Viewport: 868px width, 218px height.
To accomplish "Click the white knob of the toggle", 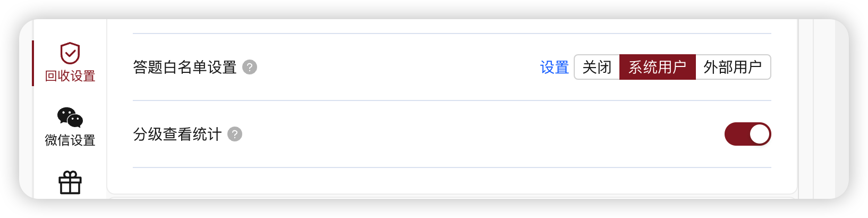I will (760, 134).
